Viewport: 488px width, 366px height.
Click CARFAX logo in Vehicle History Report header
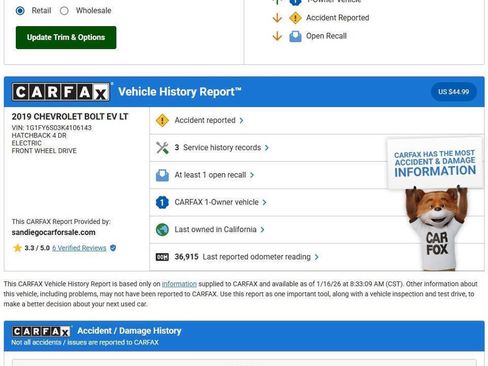point(61,92)
